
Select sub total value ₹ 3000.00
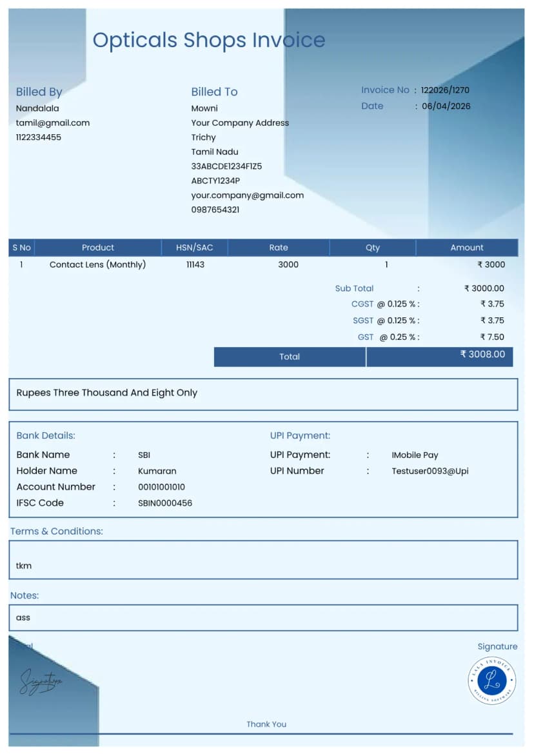coord(484,288)
